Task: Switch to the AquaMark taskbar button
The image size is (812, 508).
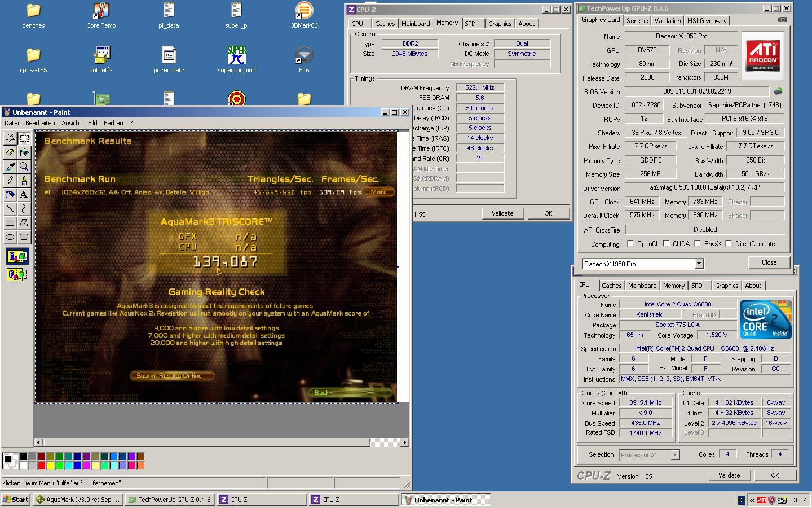Action: coord(78,500)
